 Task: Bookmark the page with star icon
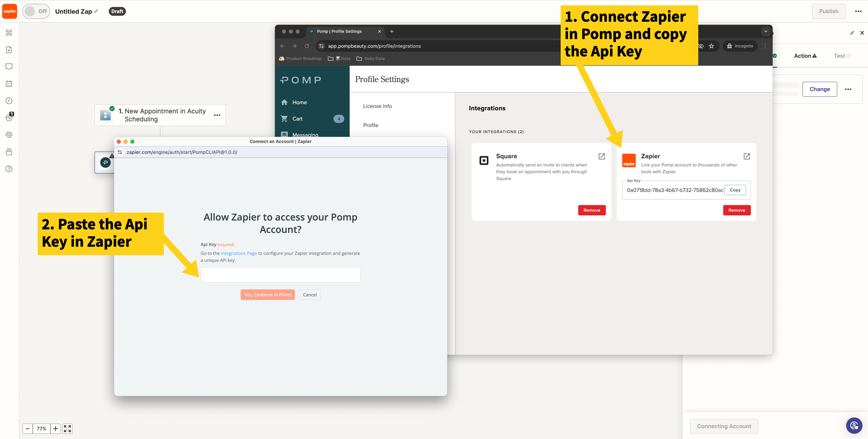click(x=711, y=46)
